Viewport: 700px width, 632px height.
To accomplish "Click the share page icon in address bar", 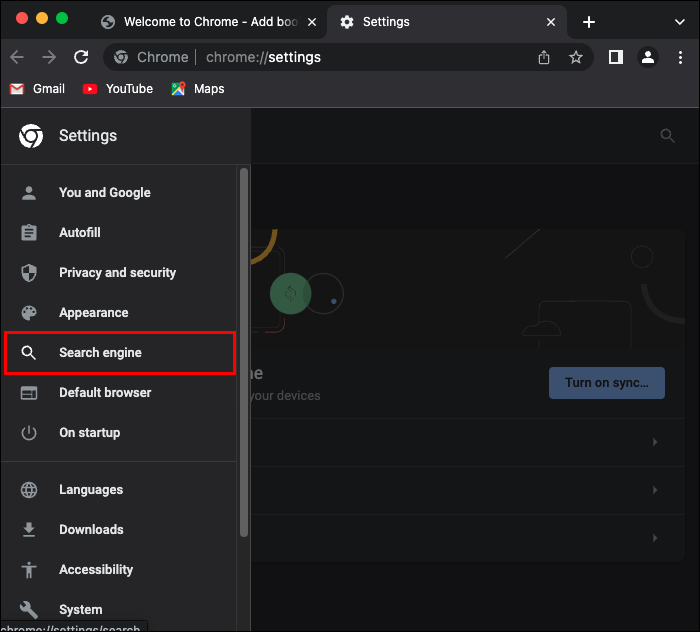I will click(544, 58).
